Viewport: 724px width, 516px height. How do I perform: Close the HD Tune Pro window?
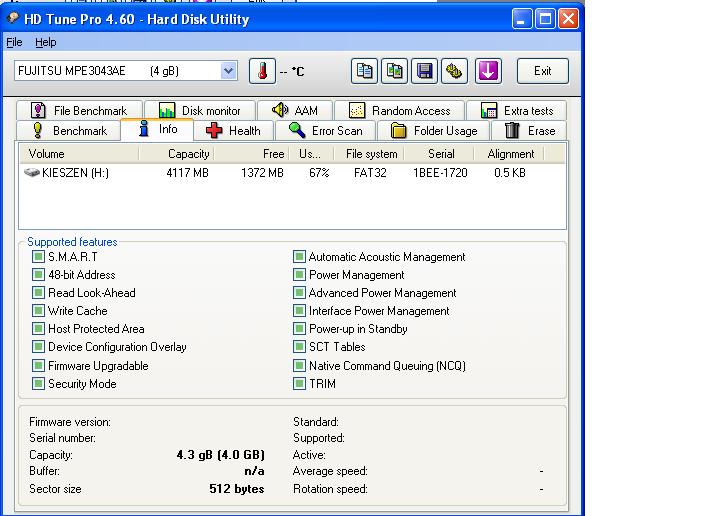(568, 19)
